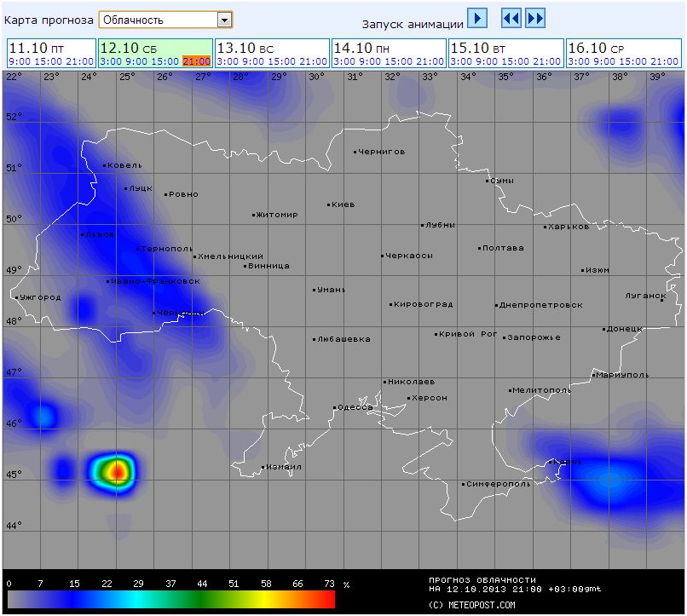The height and width of the screenshot is (616, 687).
Task: Click the Харьков city marker
Action: pyautogui.click(x=546, y=227)
